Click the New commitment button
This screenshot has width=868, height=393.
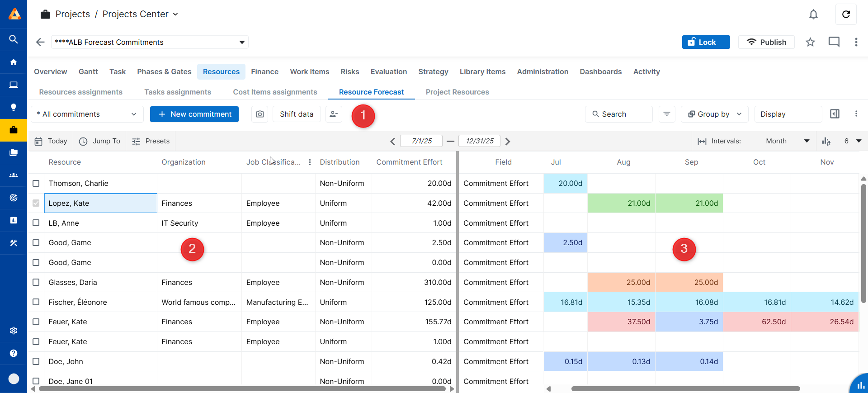[x=194, y=114]
